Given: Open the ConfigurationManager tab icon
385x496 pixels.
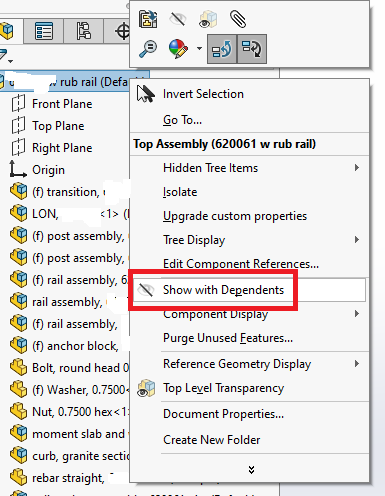Looking at the screenshot, I should (83, 31).
